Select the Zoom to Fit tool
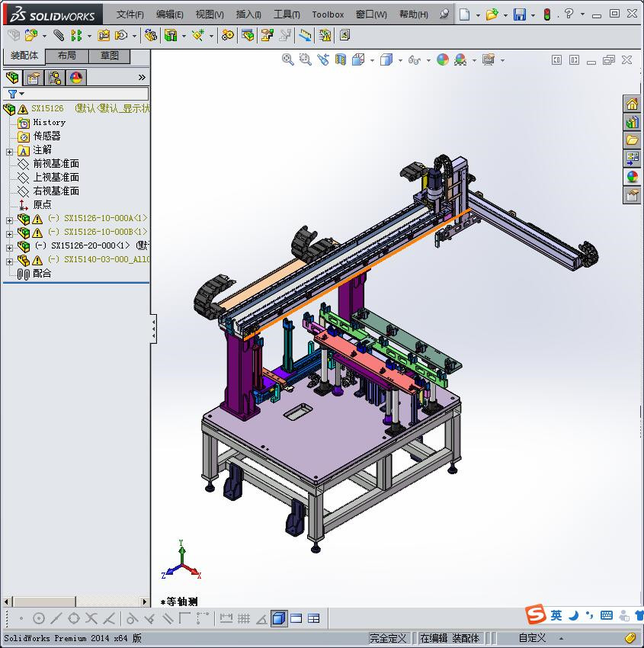The image size is (644, 648). click(288, 59)
